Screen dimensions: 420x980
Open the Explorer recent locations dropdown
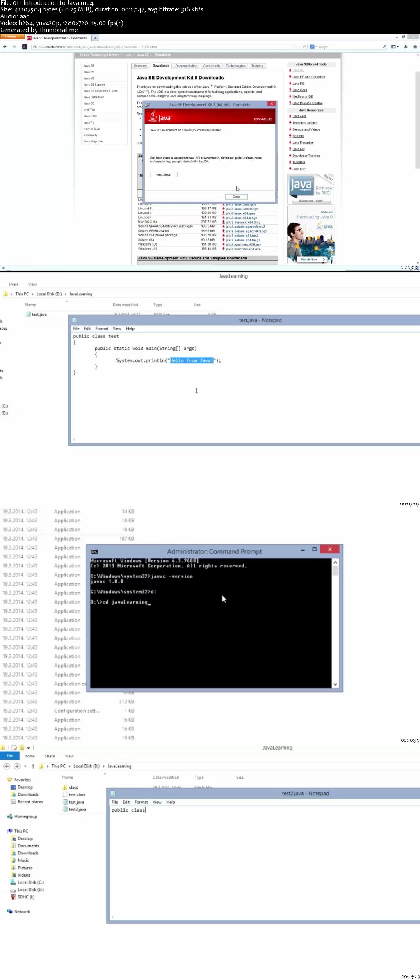(25, 766)
